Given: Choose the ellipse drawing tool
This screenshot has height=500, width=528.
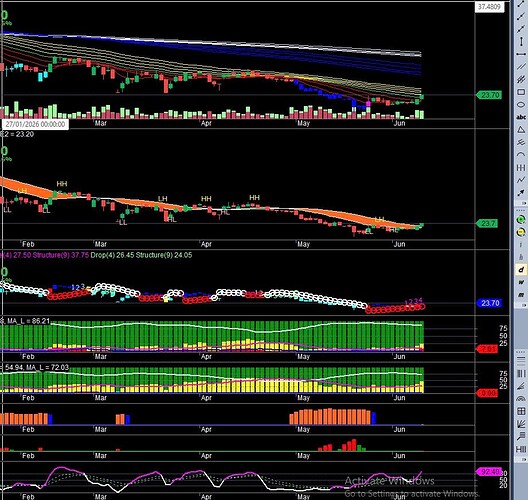Looking at the screenshot, I should pos(521,105).
